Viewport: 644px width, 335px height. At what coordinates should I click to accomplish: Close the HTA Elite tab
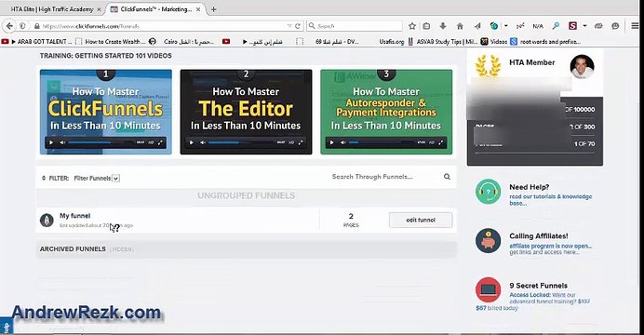[99, 9]
